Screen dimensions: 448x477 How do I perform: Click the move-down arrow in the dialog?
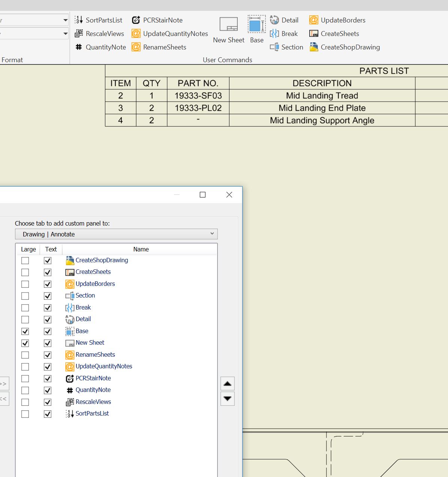tap(227, 399)
